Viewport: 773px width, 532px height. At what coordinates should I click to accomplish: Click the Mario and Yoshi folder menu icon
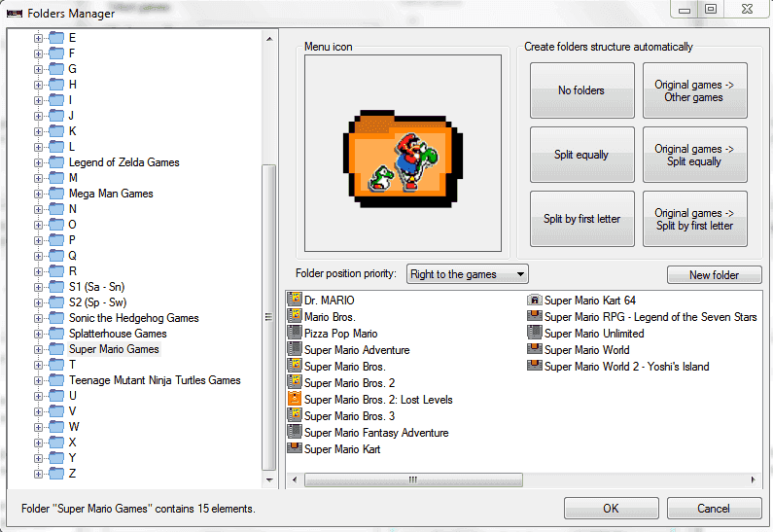(403, 159)
